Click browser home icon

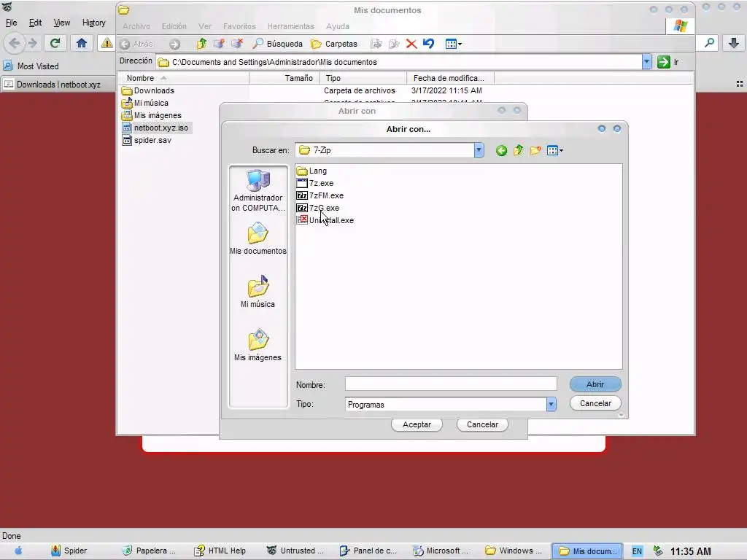point(82,43)
